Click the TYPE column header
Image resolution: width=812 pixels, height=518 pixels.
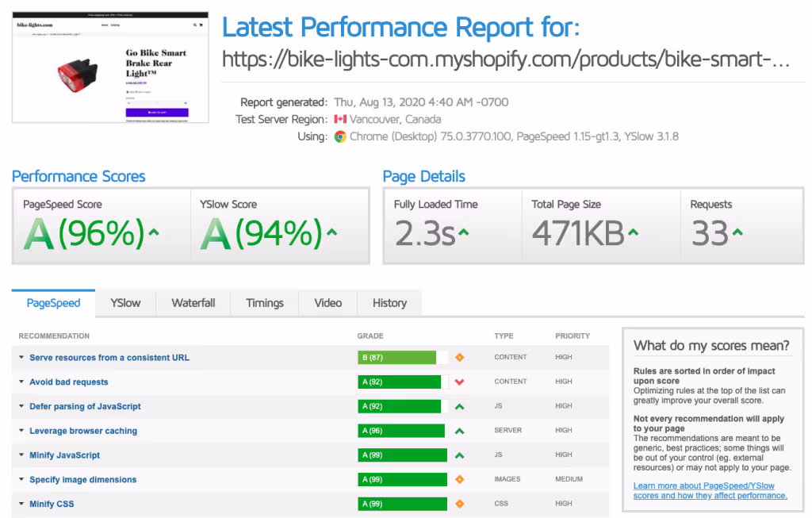[x=504, y=336]
